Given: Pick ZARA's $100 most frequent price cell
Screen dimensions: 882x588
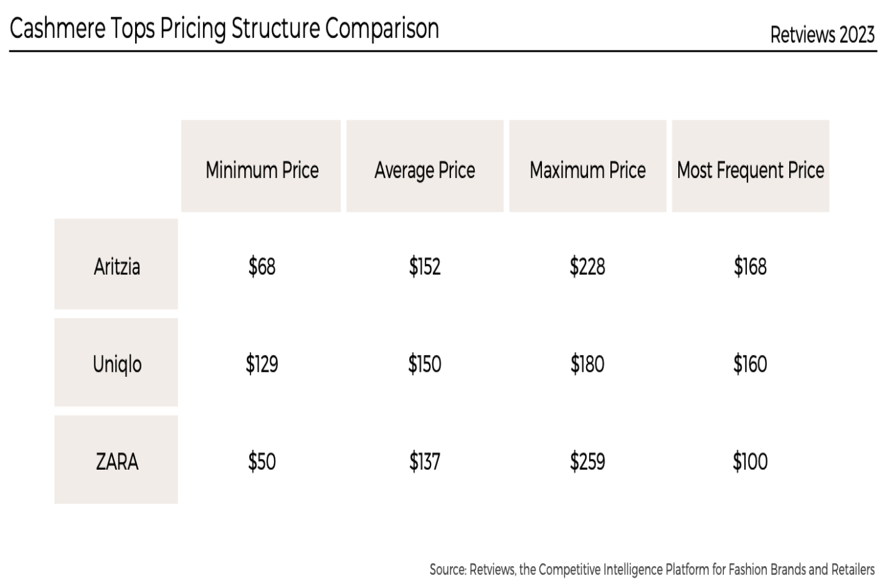Looking at the screenshot, I should 750,462.
